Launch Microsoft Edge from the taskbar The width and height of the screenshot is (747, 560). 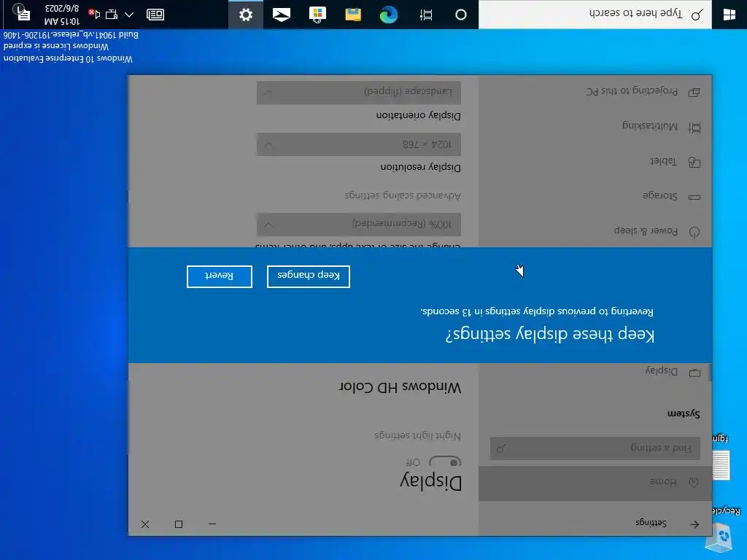[x=389, y=15]
